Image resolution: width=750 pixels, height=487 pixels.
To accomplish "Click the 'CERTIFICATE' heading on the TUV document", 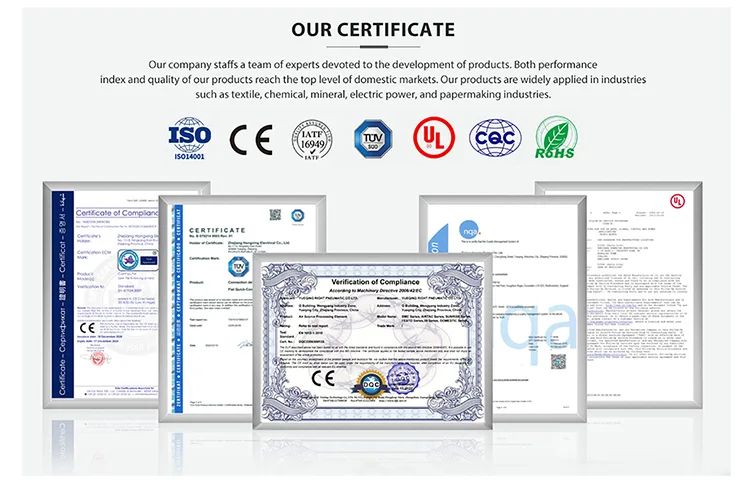I will tap(217, 230).
